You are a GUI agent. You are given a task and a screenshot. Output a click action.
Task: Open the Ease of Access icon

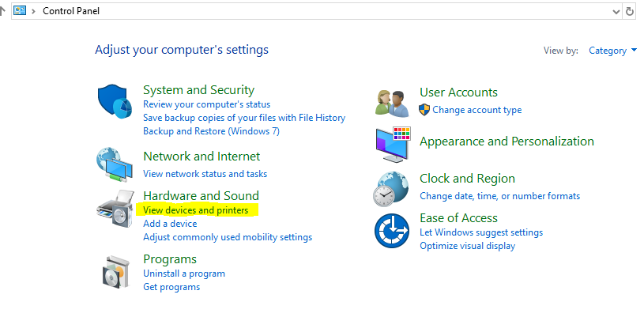(392, 231)
